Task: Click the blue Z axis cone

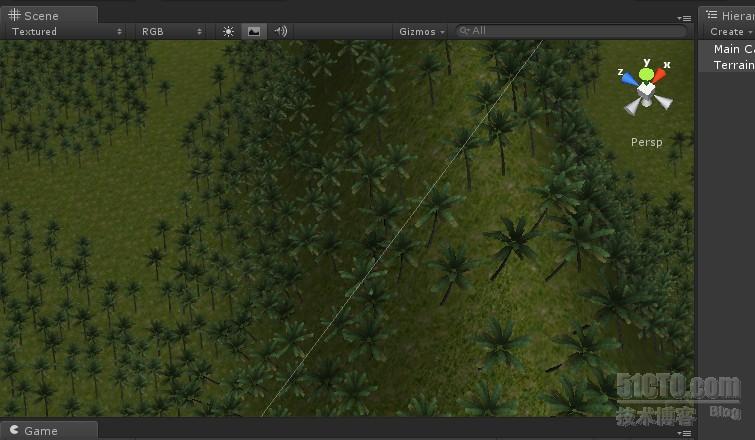Action: coord(629,79)
